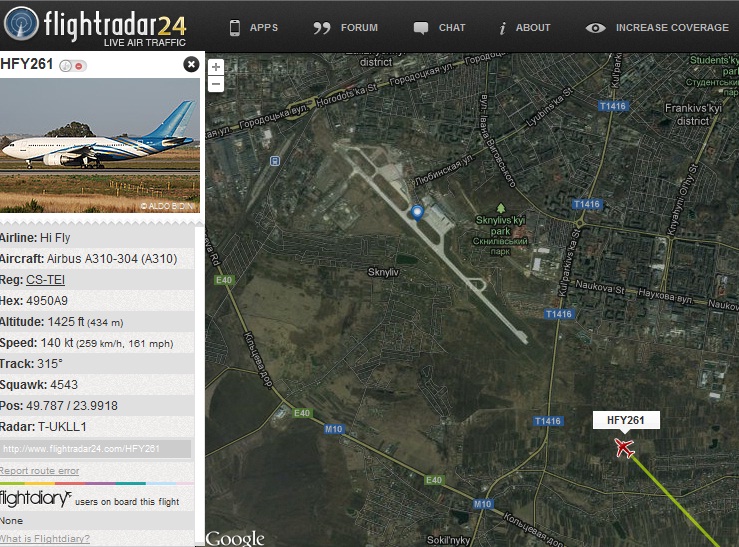The image size is (739, 547).
Task: Select the flightradar24.com/HFY261 URL field
Action: 96,449
